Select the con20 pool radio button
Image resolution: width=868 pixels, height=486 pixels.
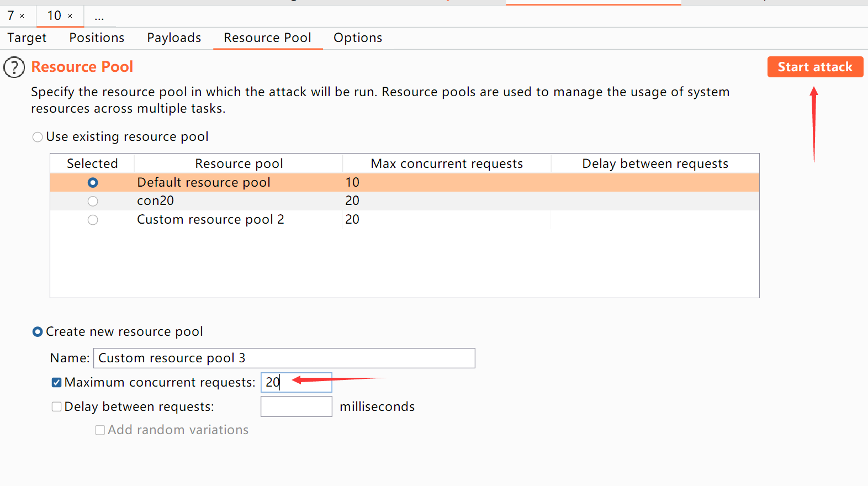pyautogui.click(x=93, y=201)
